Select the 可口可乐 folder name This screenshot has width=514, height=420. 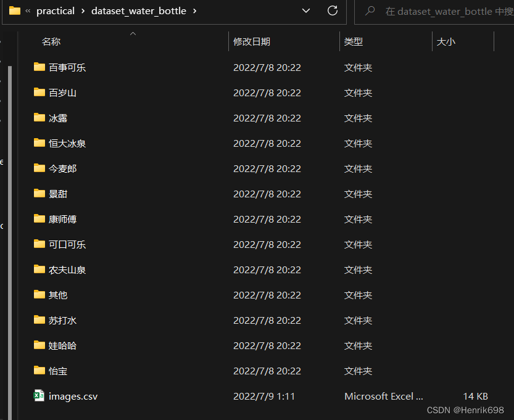pos(67,244)
